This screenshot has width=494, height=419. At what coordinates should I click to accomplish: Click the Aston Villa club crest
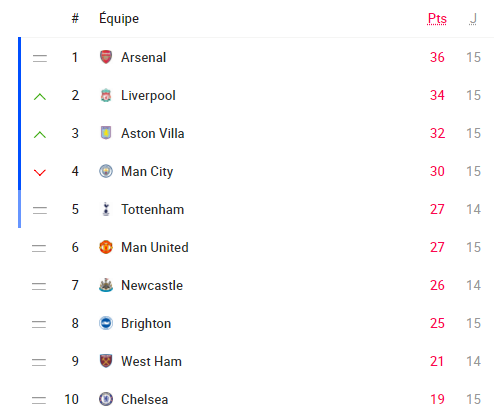(106, 133)
